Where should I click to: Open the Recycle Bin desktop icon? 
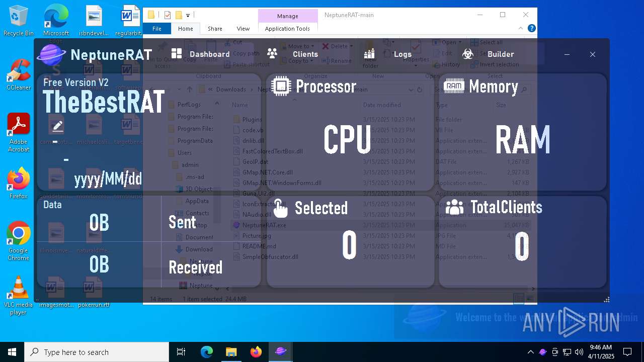19,21
